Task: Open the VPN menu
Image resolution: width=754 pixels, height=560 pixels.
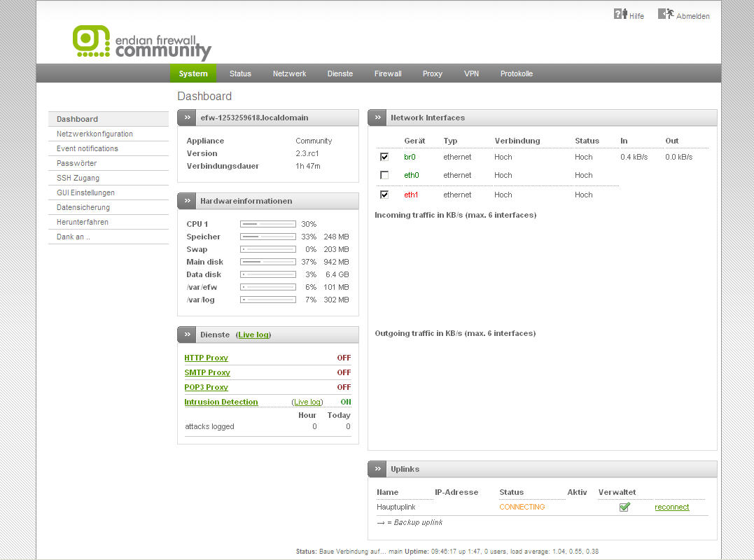Action: click(471, 73)
